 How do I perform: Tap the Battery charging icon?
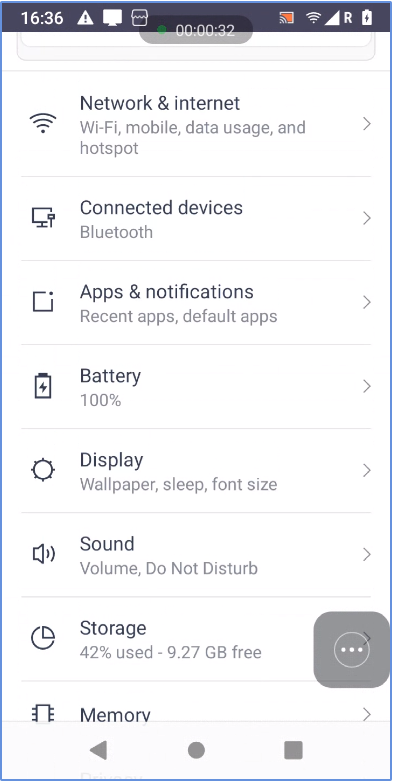(x=43, y=386)
